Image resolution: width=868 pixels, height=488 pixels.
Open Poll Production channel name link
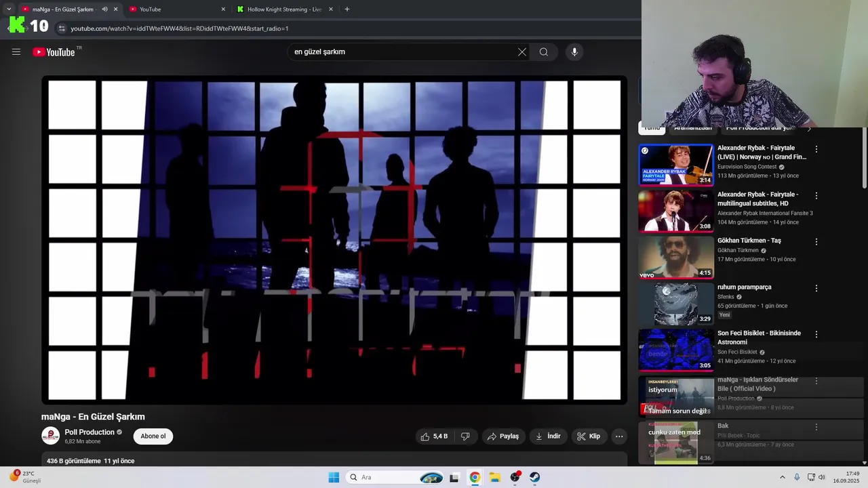(x=90, y=432)
